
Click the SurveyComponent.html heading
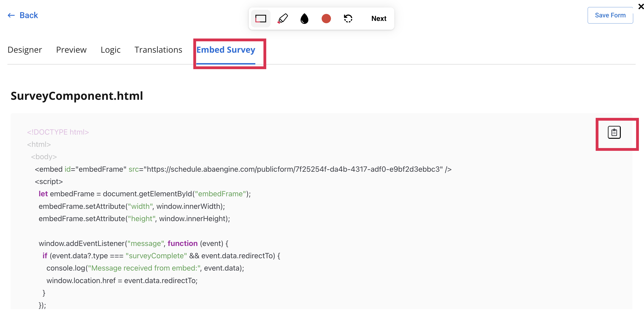[x=77, y=96]
